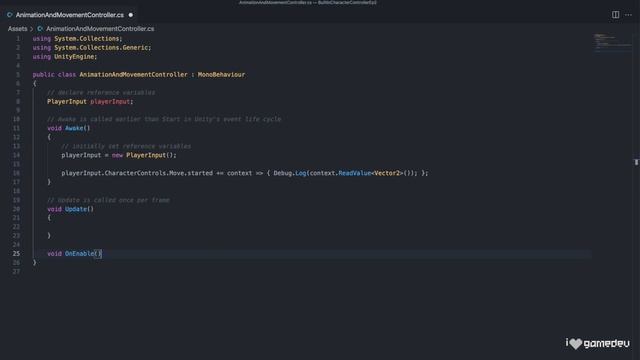Viewport: 640px width, 360px height.
Task: Click the C# icon in the breadcrumb
Action: coord(40,29)
